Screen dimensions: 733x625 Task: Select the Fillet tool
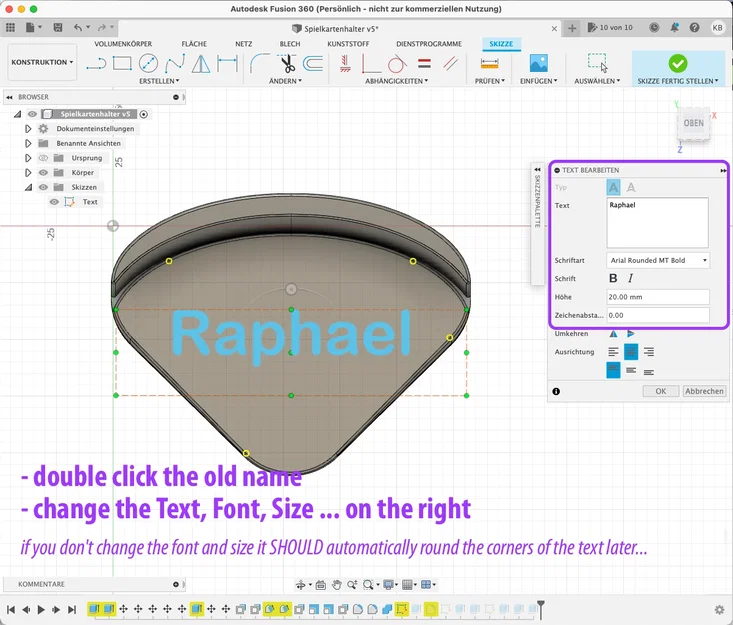pos(259,64)
